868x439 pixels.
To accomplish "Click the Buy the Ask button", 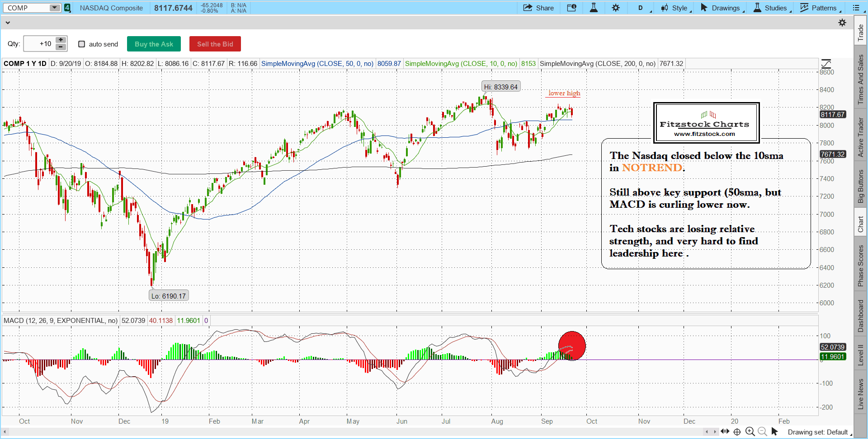I will pos(154,44).
